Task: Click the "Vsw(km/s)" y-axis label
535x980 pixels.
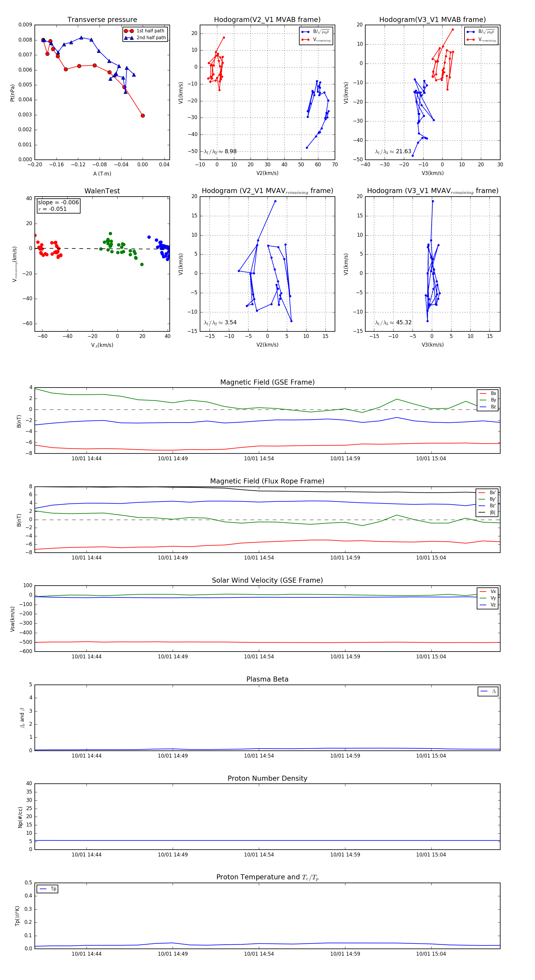Action: point(12,619)
